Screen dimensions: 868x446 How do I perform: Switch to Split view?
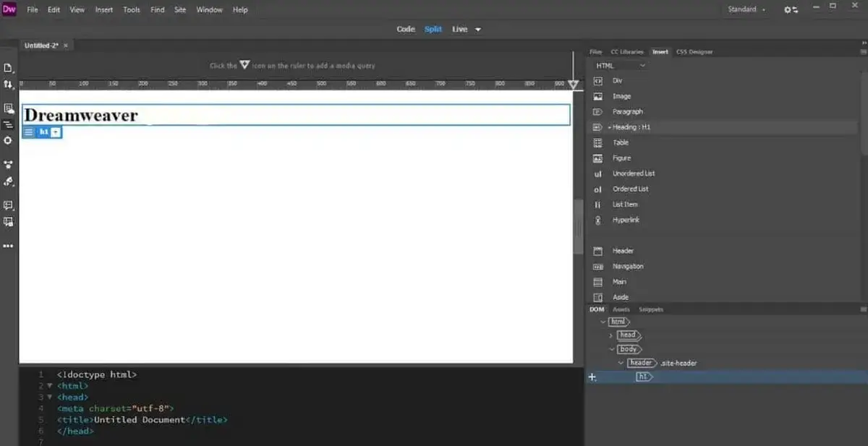433,30
